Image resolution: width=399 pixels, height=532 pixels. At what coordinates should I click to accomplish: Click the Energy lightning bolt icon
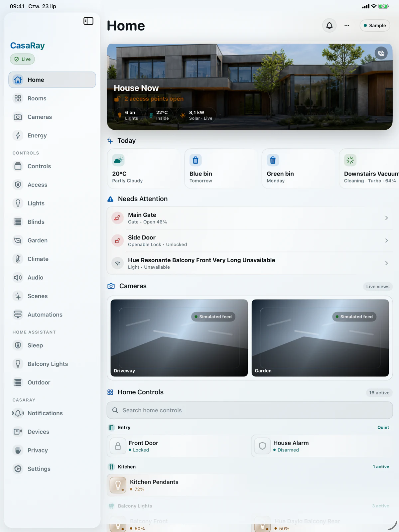[x=18, y=136]
